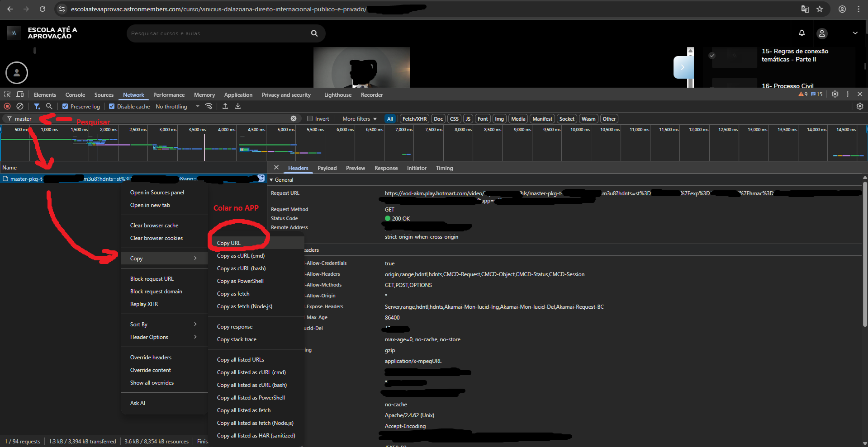Open the Payload tab
The height and width of the screenshot is (447, 868).
coord(327,168)
